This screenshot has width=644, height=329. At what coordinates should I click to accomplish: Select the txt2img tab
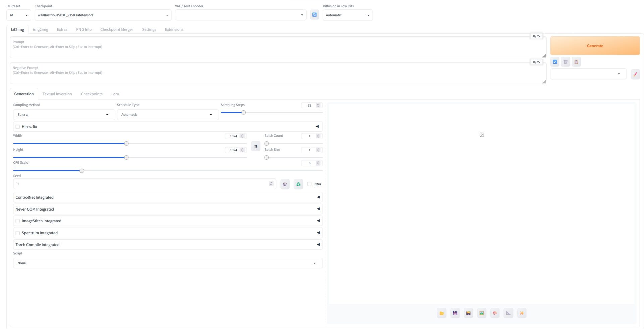coord(17,29)
